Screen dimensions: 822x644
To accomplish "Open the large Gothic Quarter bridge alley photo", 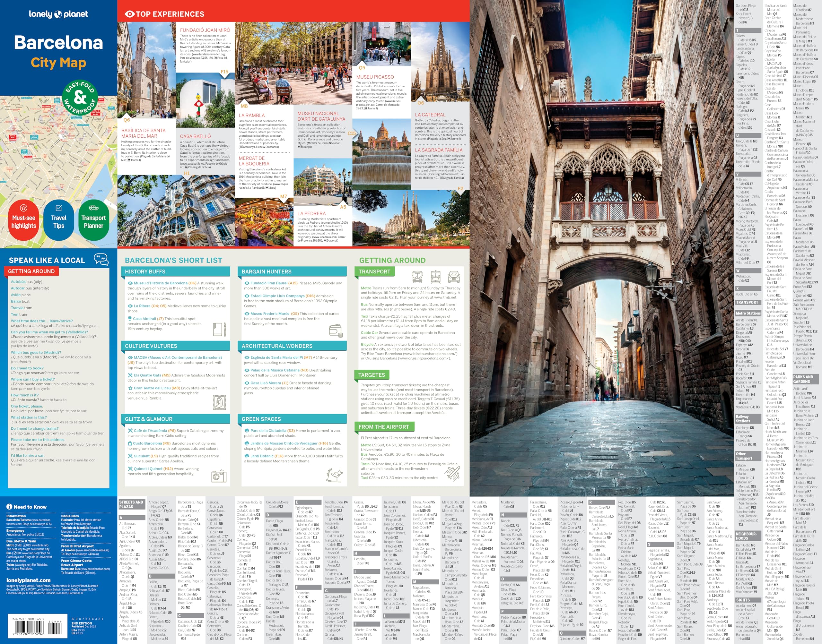I will [x=602, y=248].
